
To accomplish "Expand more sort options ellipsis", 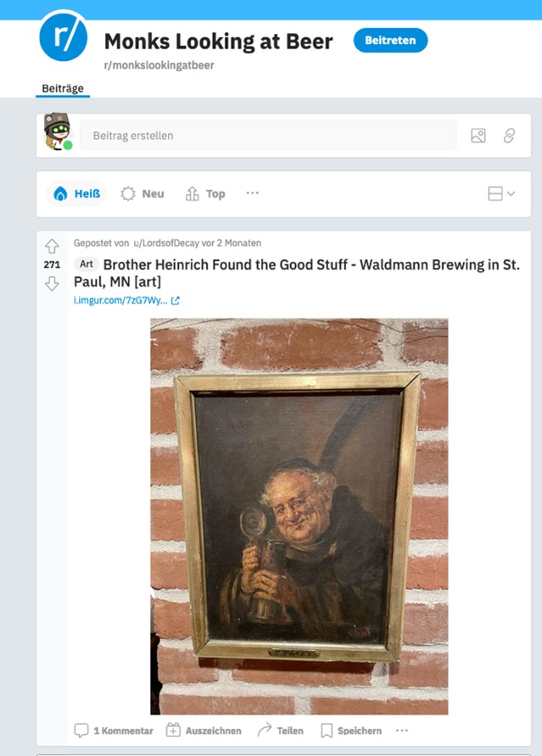I will click(x=253, y=193).
